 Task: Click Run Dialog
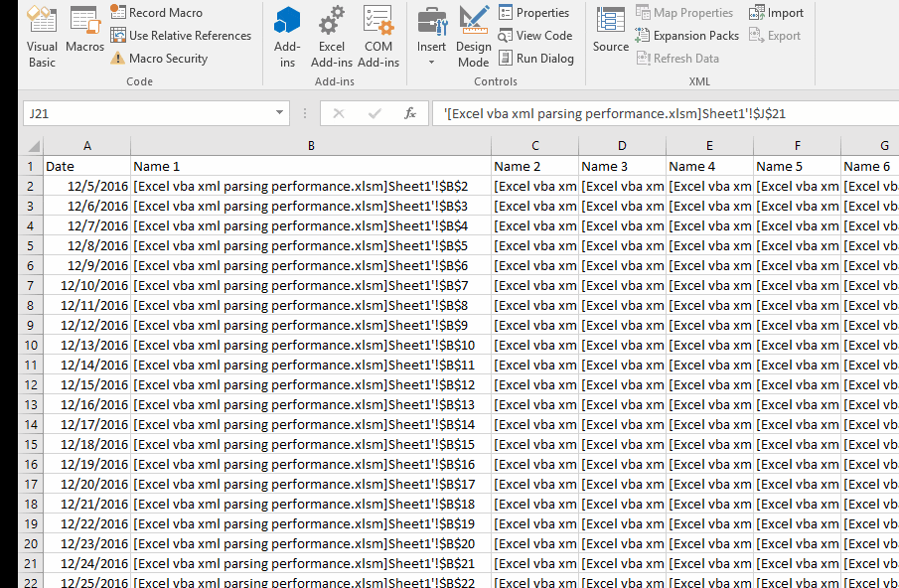[x=536, y=58]
